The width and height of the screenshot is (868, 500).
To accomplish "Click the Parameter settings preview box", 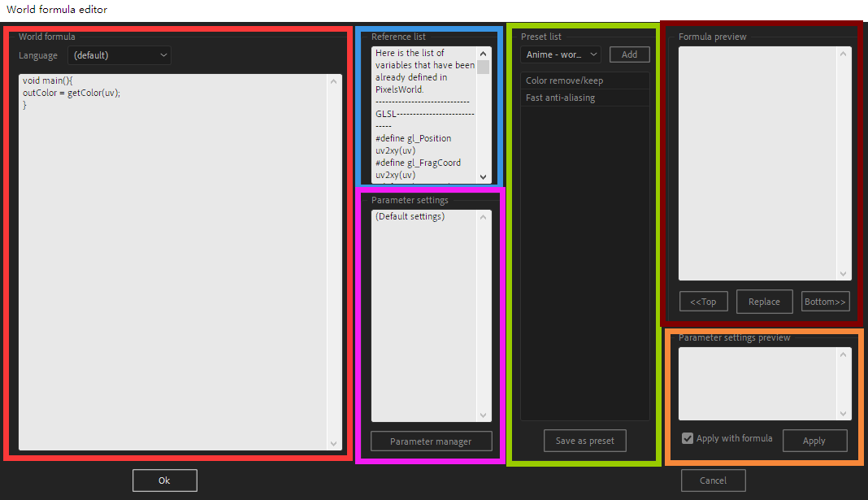I will pos(757,384).
